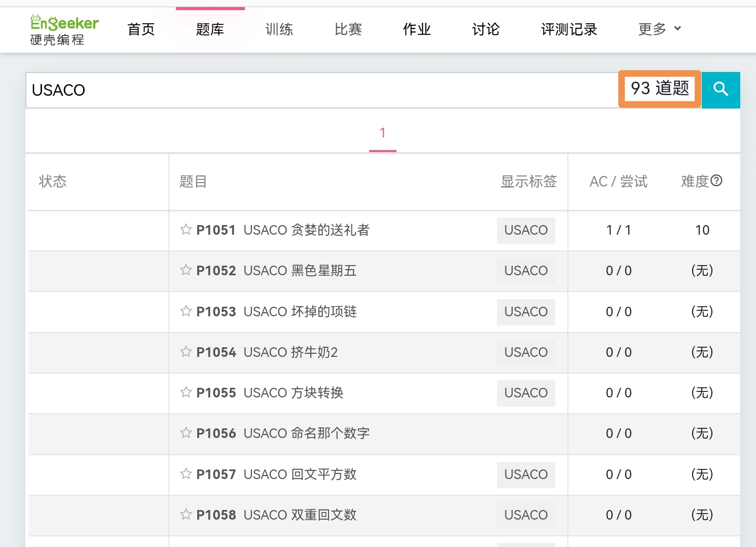Star problem P1057 回文平方数
This screenshot has width=756, height=547.
[186, 474]
